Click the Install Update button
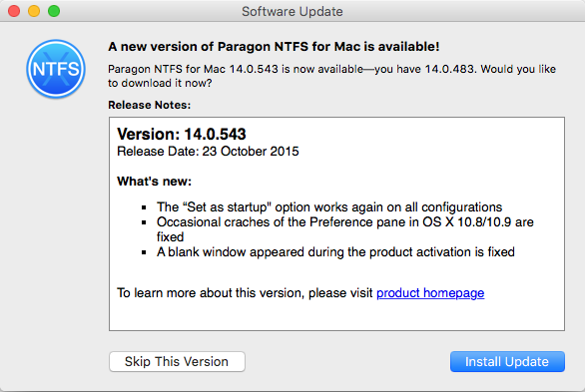This screenshot has height=392, width=585. 507,361
